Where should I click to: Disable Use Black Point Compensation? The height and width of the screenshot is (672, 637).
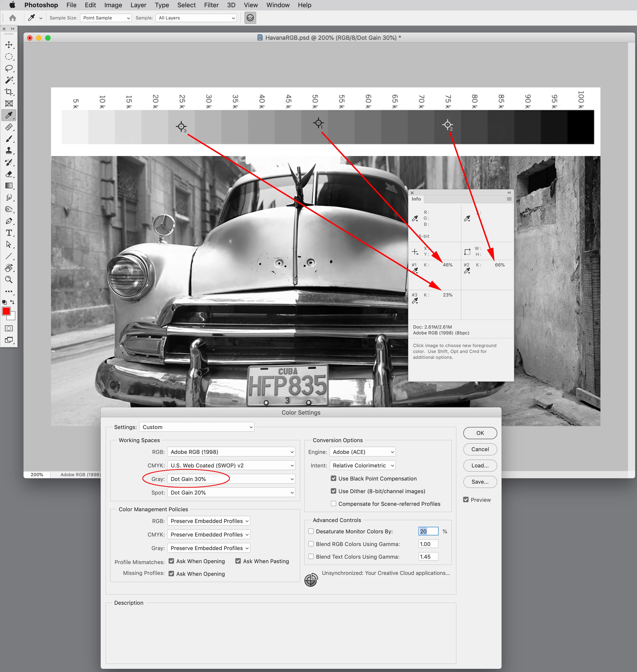(x=333, y=478)
